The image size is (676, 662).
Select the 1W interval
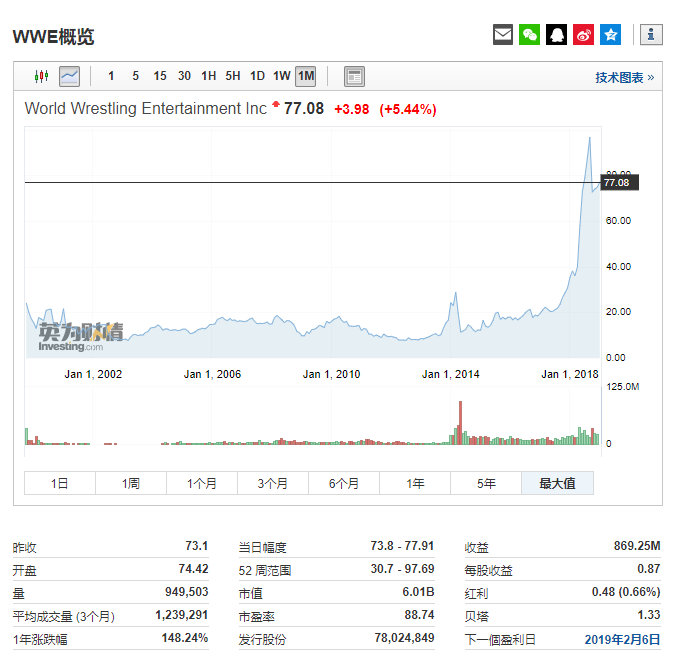click(x=282, y=76)
